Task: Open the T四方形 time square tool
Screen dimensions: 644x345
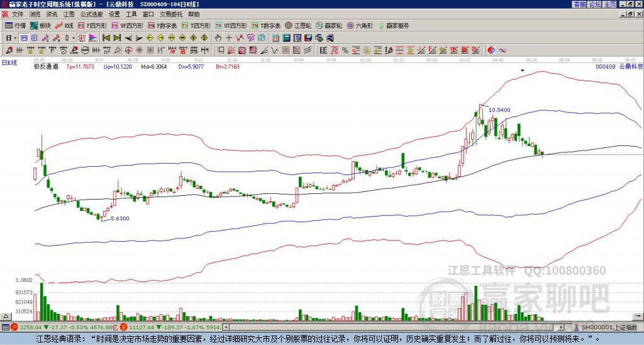Action: pyautogui.click(x=196, y=25)
